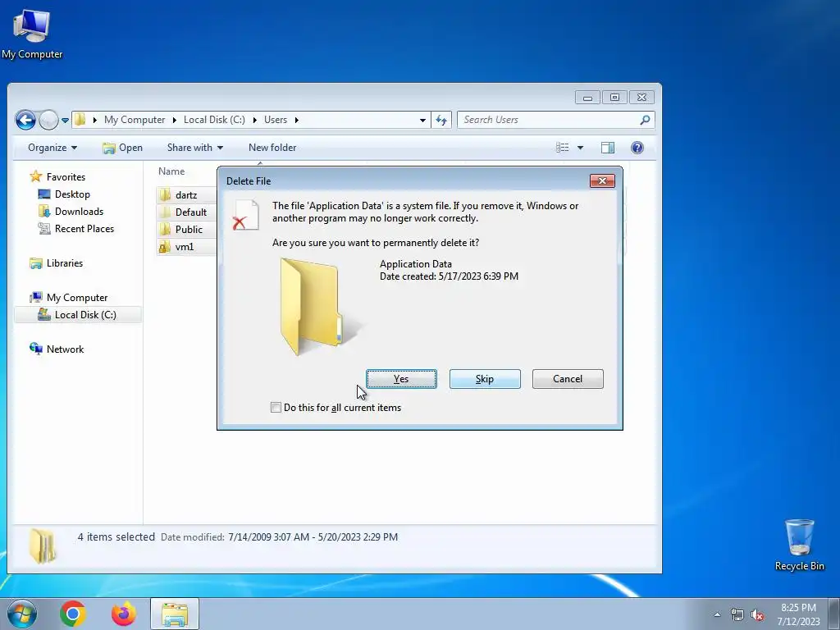Change the view with the view icon
This screenshot has height=630, width=840.
(562, 148)
